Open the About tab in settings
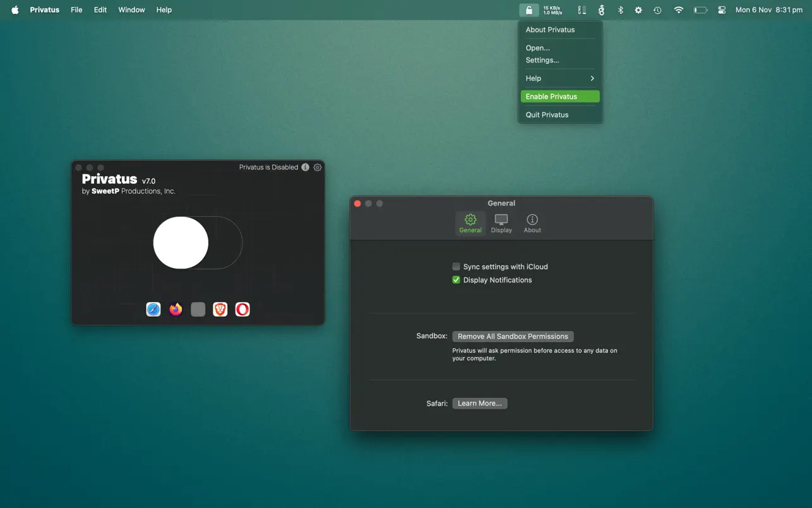 click(x=532, y=224)
